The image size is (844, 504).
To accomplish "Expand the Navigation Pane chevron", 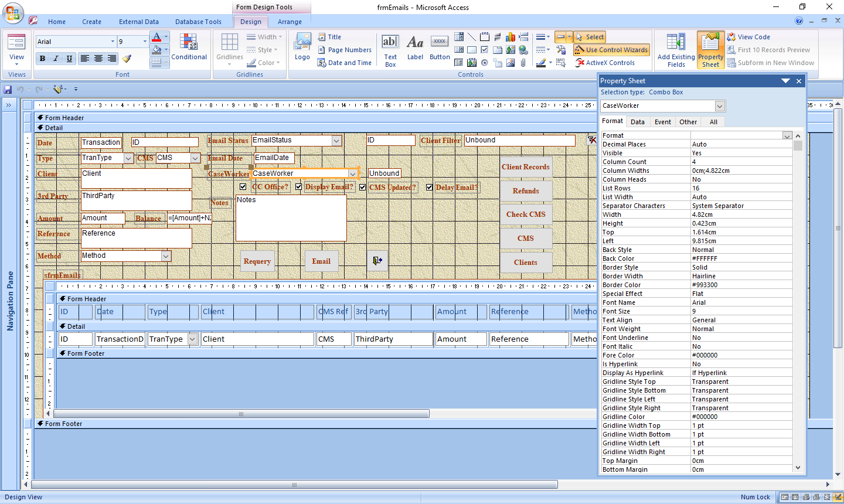I will click(x=9, y=105).
